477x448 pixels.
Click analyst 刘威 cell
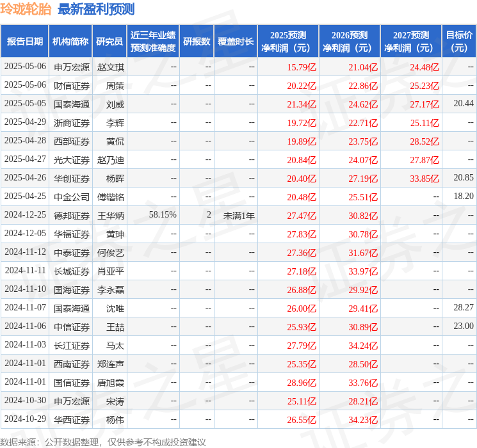(115, 104)
